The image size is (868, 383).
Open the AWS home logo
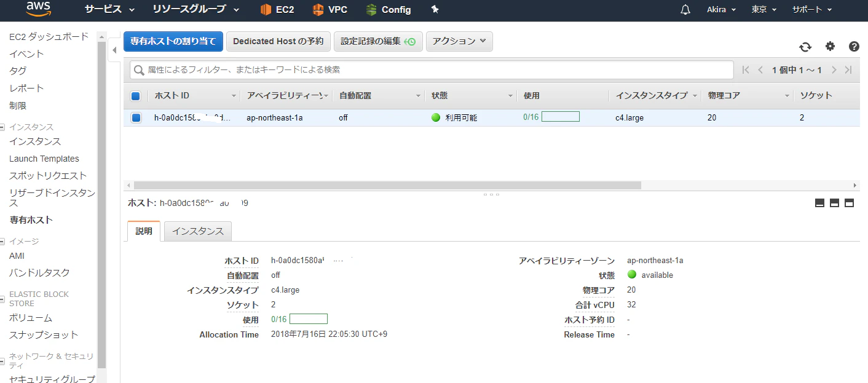coord(38,9)
